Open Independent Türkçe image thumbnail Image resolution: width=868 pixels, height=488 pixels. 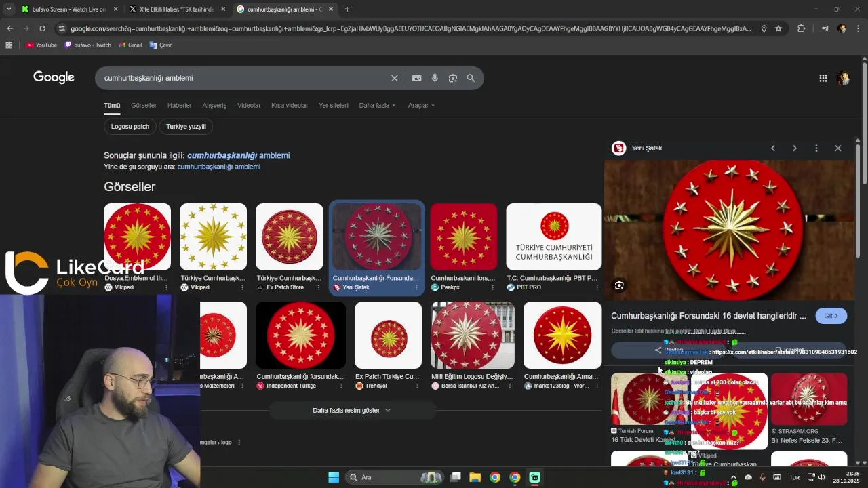pos(301,335)
